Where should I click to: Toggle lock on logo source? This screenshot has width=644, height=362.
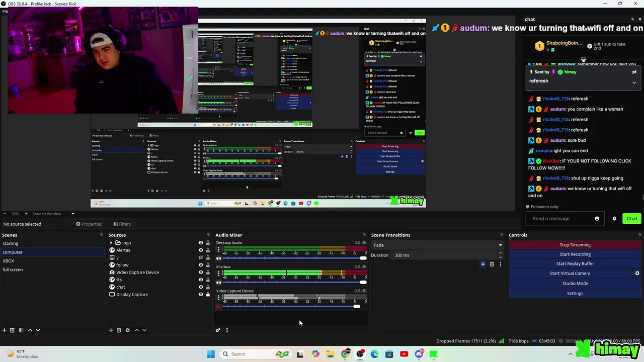[x=208, y=243]
